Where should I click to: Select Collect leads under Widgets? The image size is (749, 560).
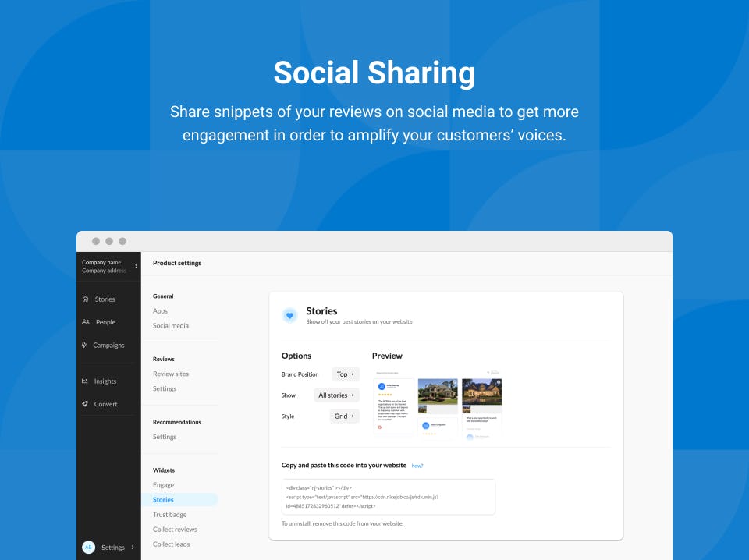[171, 544]
